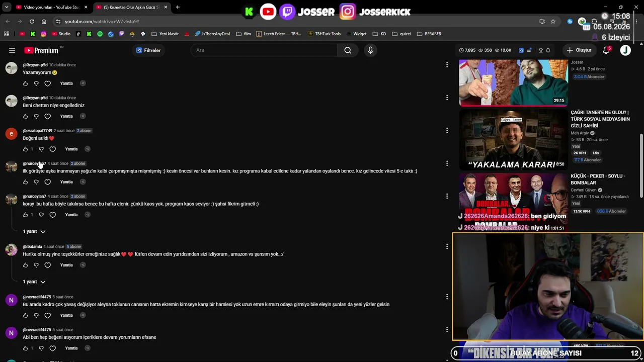The height and width of the screenshot is (362, 644).
Task: Like the "koray bu hafta böyle" comment
Action: tap(26, 215)
